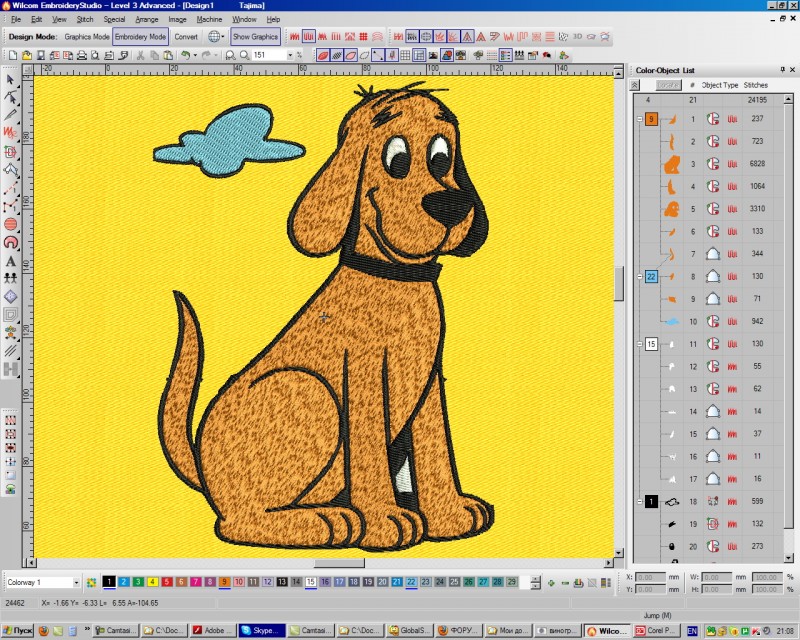Collapse color group 1 in object list
800x640 pixels.
click(640, 502)
